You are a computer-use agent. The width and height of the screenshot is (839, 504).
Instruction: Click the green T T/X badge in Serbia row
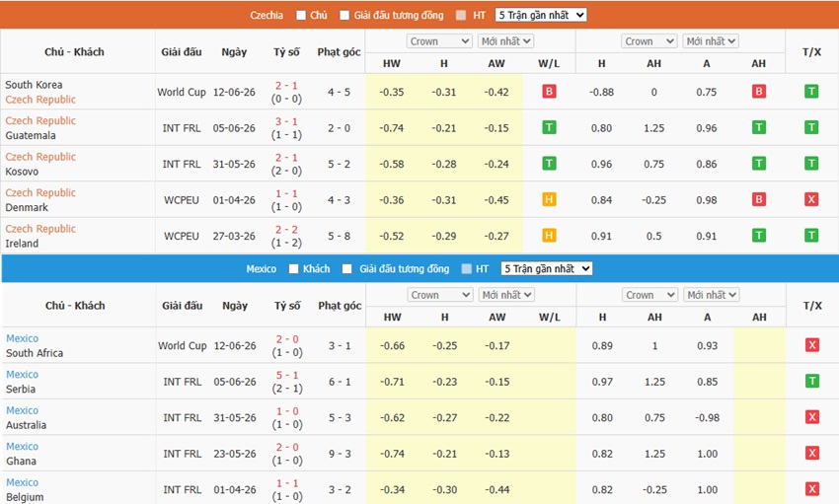(x=812, y=381)
